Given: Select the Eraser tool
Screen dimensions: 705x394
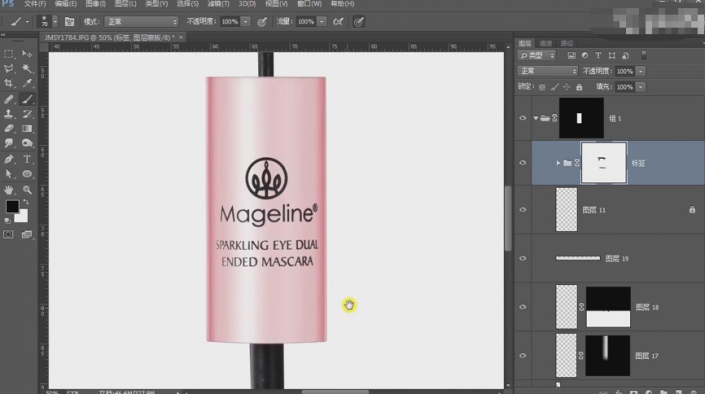Looking at the screenshot, I should tap(9, 129).
